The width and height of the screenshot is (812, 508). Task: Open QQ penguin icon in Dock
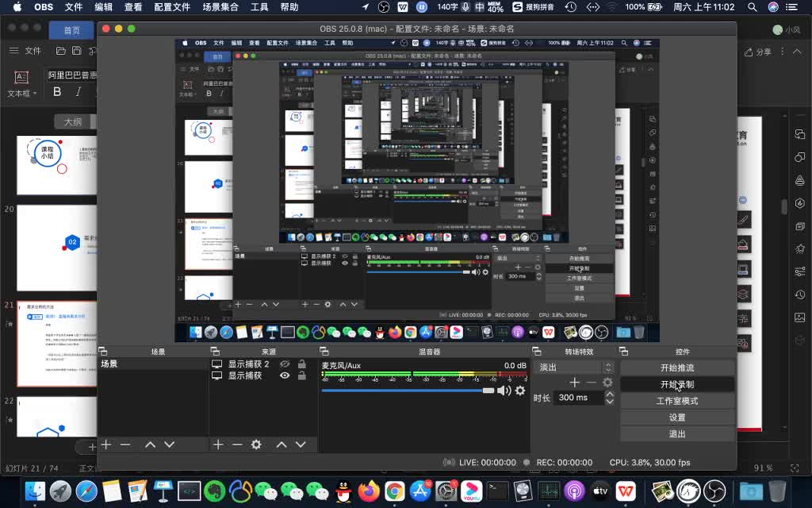[x=343, y=491]
